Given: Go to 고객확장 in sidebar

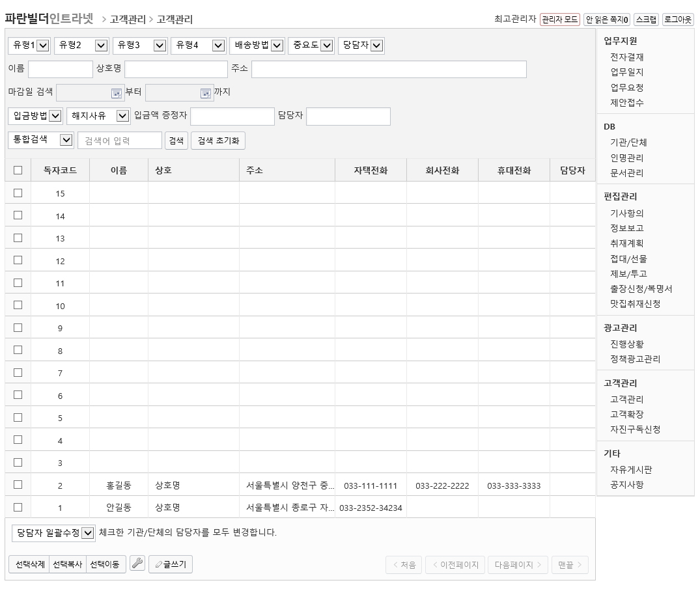Looking at the screenshot, I should [626, 415].
